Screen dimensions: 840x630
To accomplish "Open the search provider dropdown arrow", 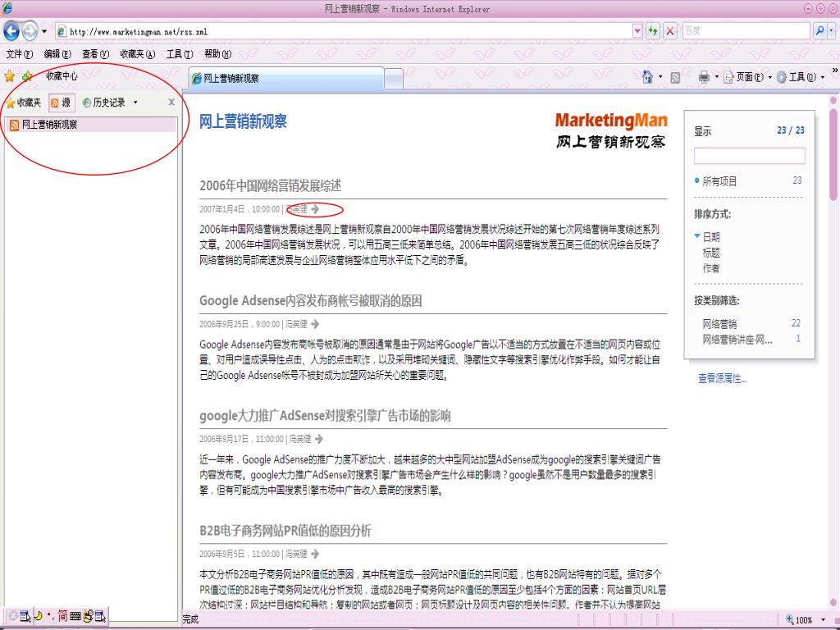I will coord(831,31).
